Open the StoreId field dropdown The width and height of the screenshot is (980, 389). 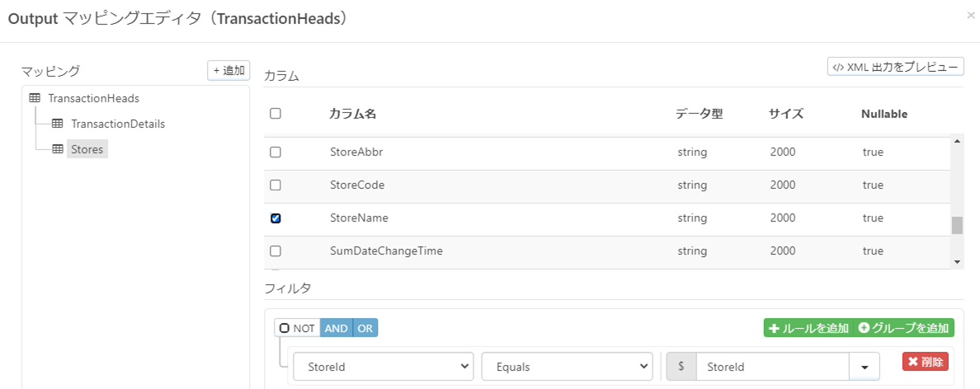[x=384, y=367]
